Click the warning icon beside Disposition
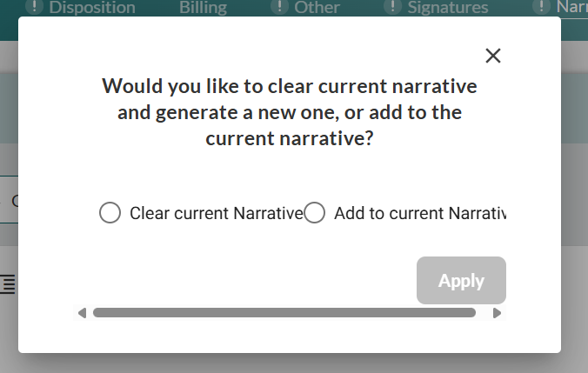This screenshot has width=588, height=373. pyautogui.click(x=34, y=8)
